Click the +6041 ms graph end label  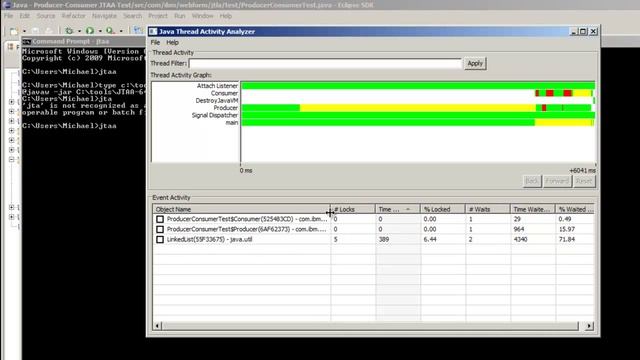[582, 171]
